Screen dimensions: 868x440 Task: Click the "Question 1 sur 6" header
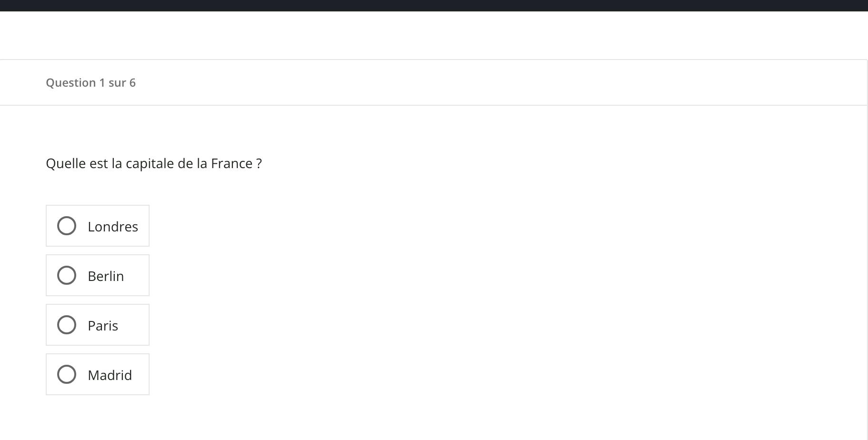click(x=91, y=83)
